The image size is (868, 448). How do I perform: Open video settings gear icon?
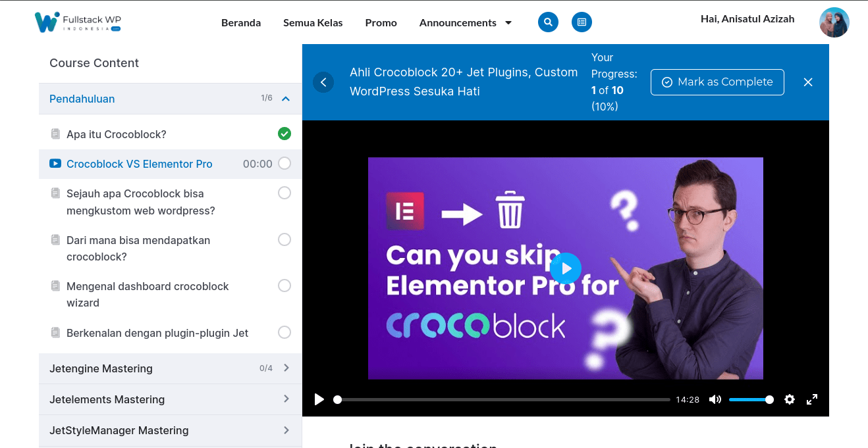[790, 399]
